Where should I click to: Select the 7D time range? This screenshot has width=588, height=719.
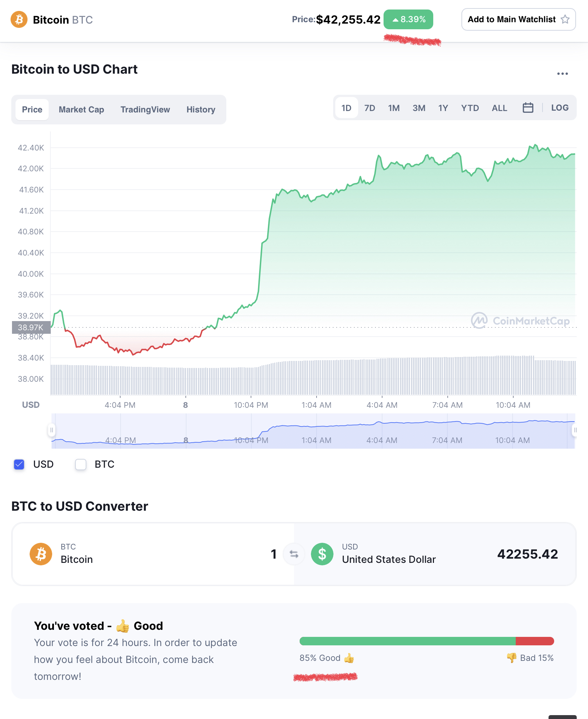369,108
